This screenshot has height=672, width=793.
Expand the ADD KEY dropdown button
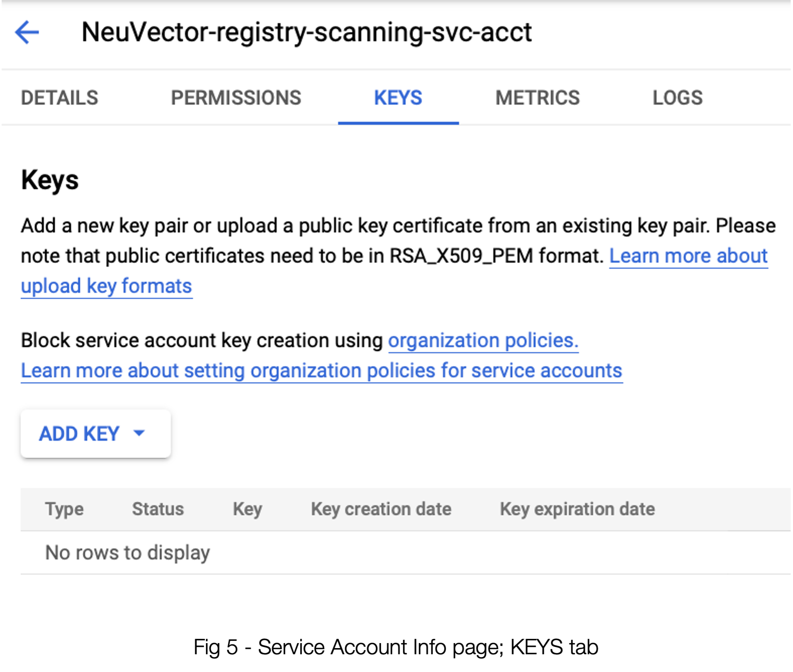(x=79, y=434)
